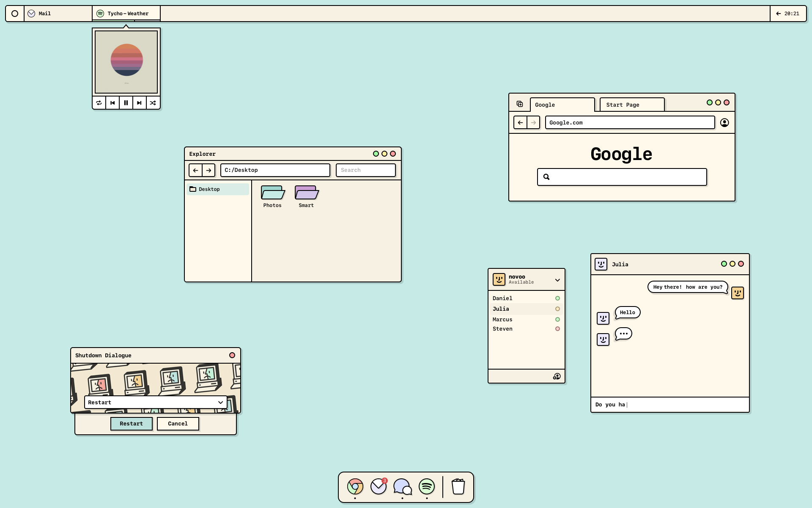Click the C:/Desktop path field

click(x=275, y=170)
